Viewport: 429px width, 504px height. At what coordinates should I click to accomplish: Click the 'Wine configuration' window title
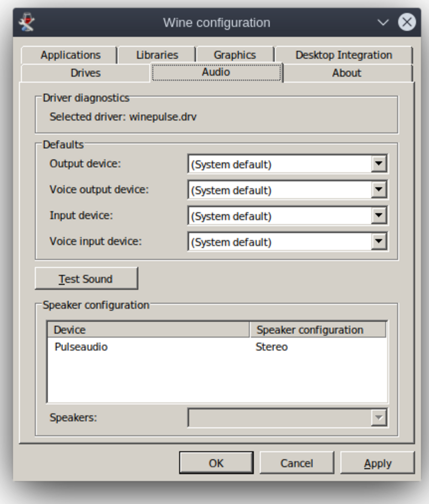point(217,22)
